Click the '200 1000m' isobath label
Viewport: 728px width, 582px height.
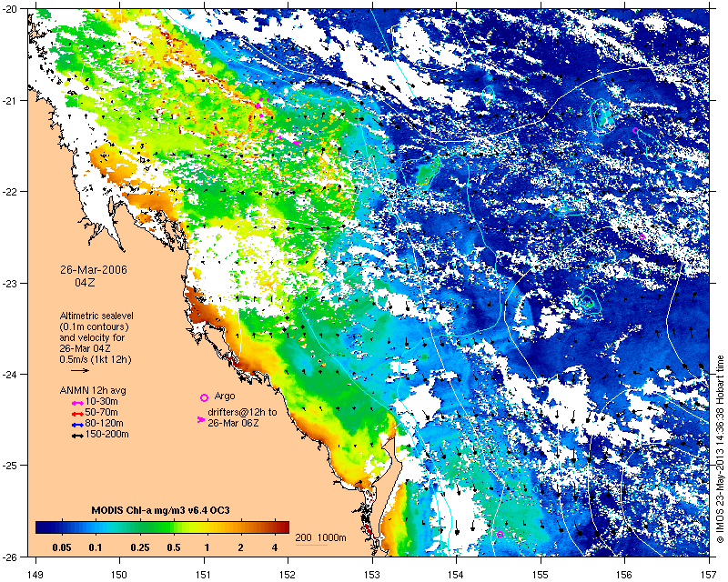coord(321,538)
